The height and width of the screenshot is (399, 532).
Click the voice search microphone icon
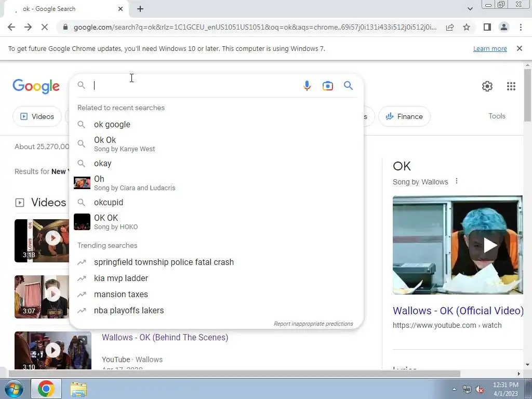tap(307, 86)
